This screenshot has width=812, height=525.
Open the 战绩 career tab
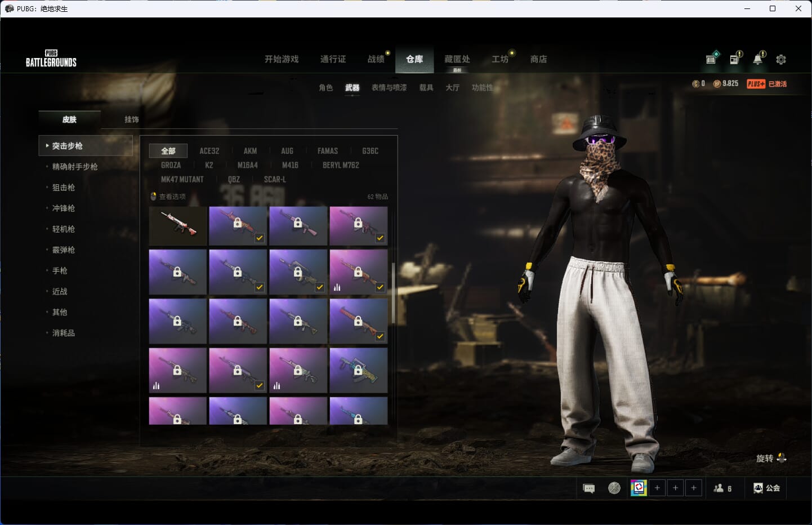[376, 59]
